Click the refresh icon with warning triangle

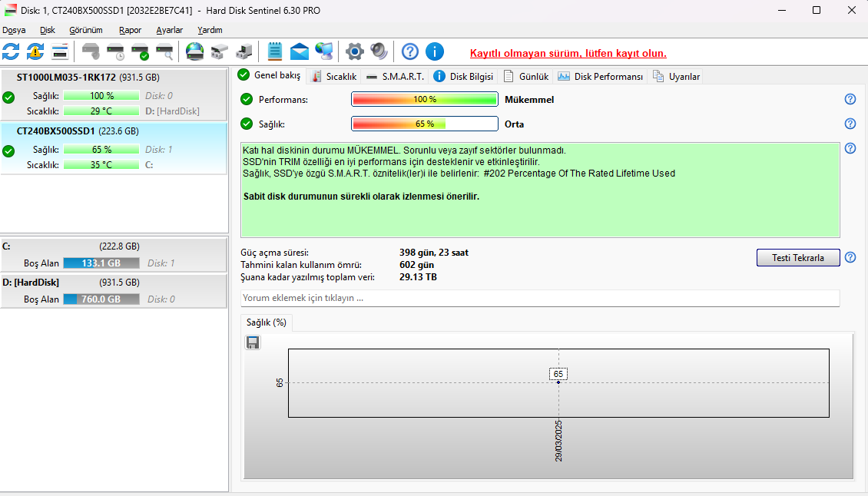coord(35,51)
